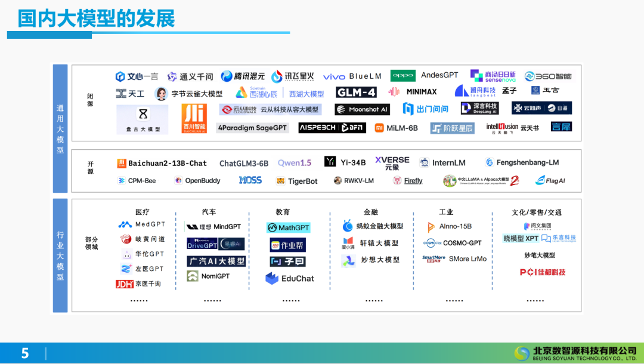Select the 深言科技 DeepLang AI logo
Viewport: 644px width, 364px height.
479,108
